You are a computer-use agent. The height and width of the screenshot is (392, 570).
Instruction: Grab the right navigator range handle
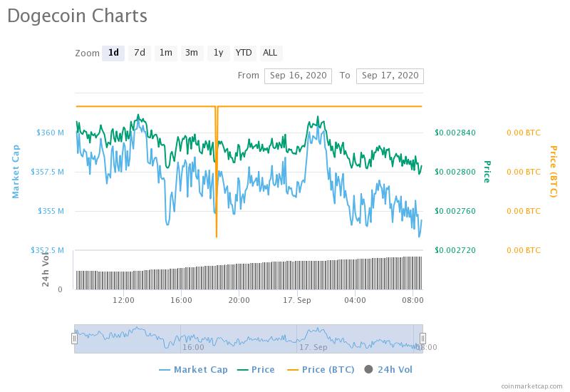tap(423, 339)
